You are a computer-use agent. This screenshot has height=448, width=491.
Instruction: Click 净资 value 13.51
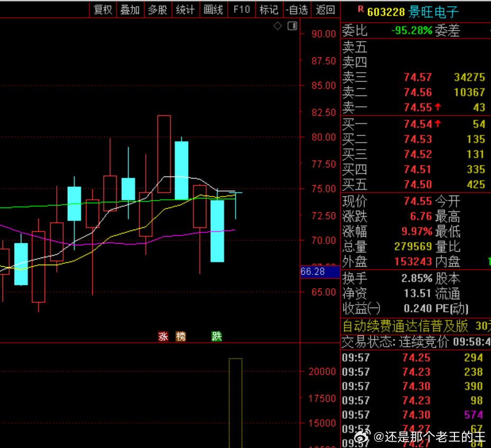click(417, 293)
